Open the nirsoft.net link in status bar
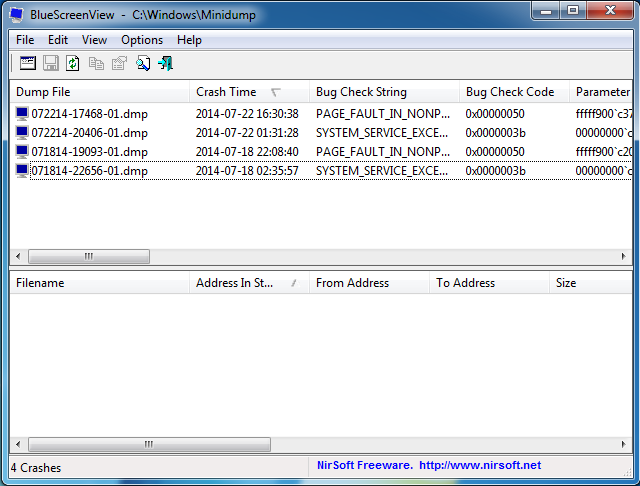640x486 pixels. (x=480, y=465)
